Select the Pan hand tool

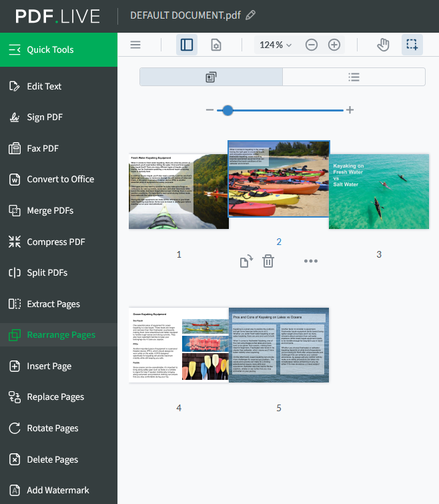pos(383,45)
